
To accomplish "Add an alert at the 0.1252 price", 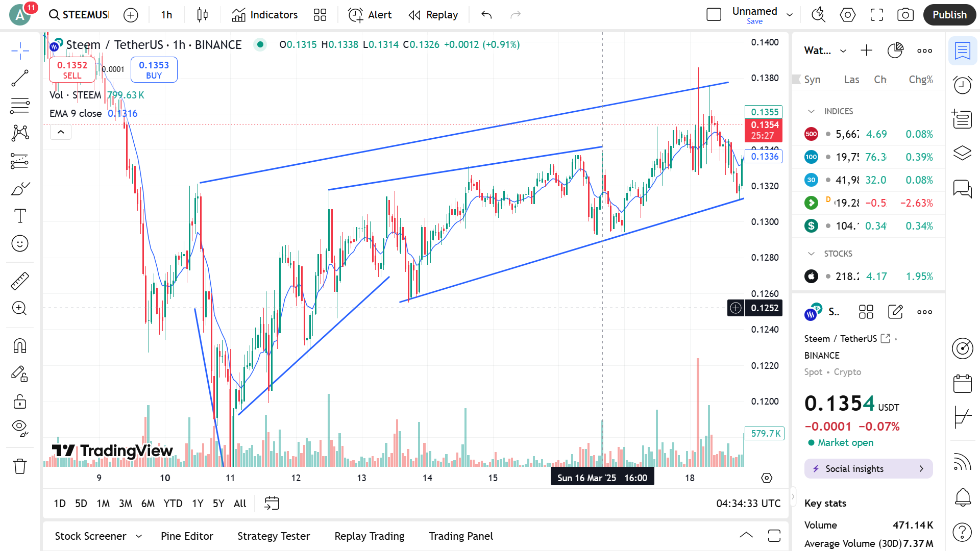I will click(x=736, y=308).
